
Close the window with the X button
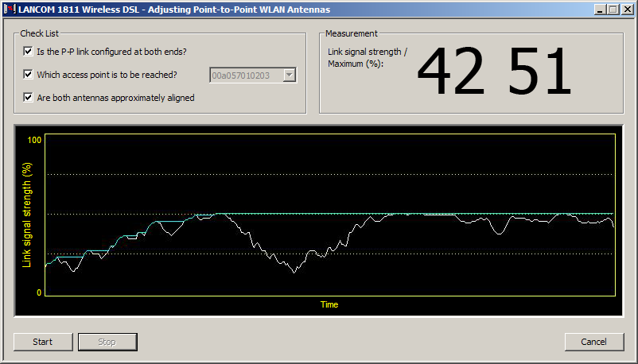click(x=627, y=10)
